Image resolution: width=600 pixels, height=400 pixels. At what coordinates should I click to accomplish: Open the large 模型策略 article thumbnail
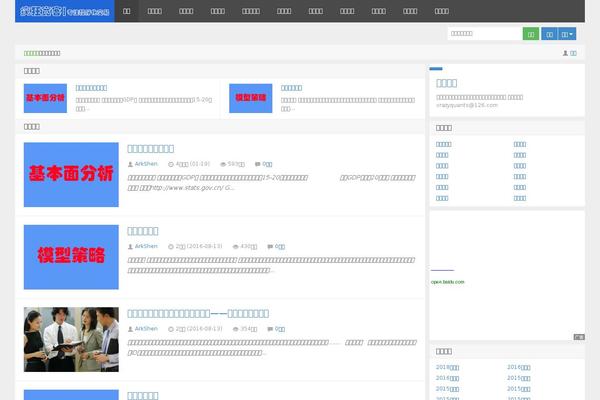point(71,257)
